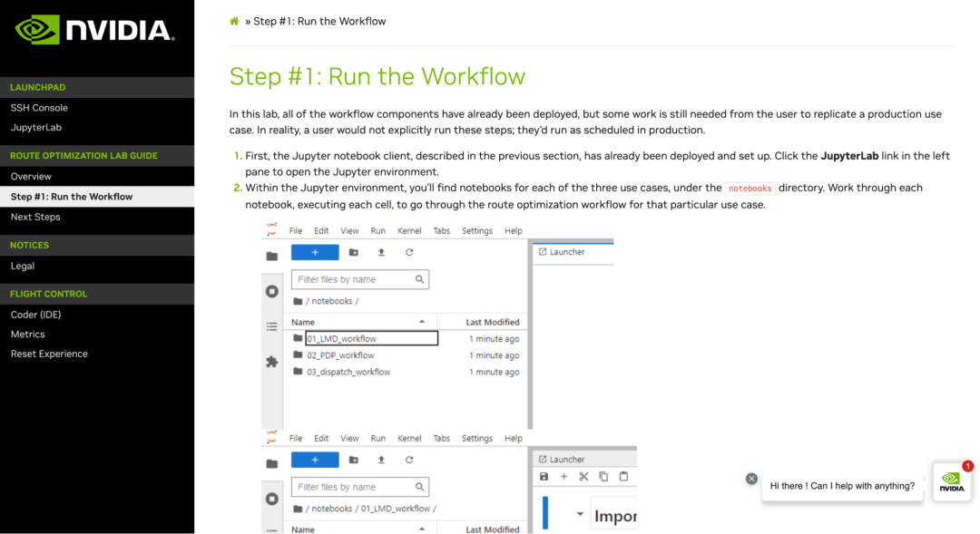
Task: Click the 01_LMD_workflow folder in screenshot
Action: point(341,339)
